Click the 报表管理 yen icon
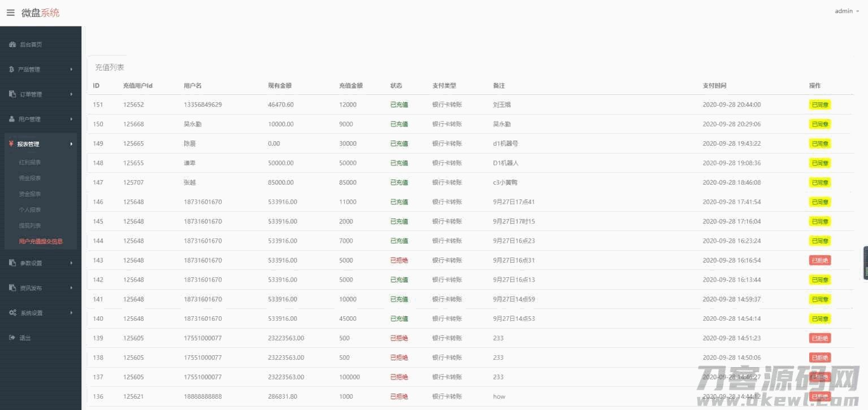The width and height of the screenshot is (868, 410). [x=11, y=144]
